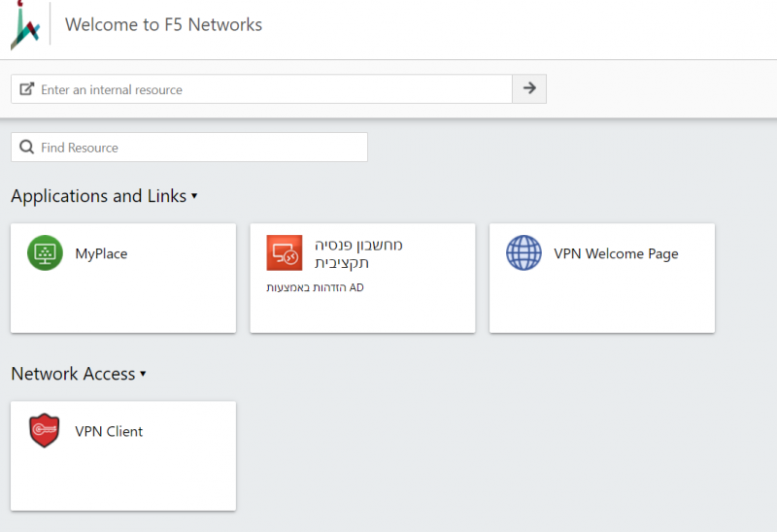777x532 pixels.
Task: Focus the Enter an internal resource field
Action: (x=261, y=89)
